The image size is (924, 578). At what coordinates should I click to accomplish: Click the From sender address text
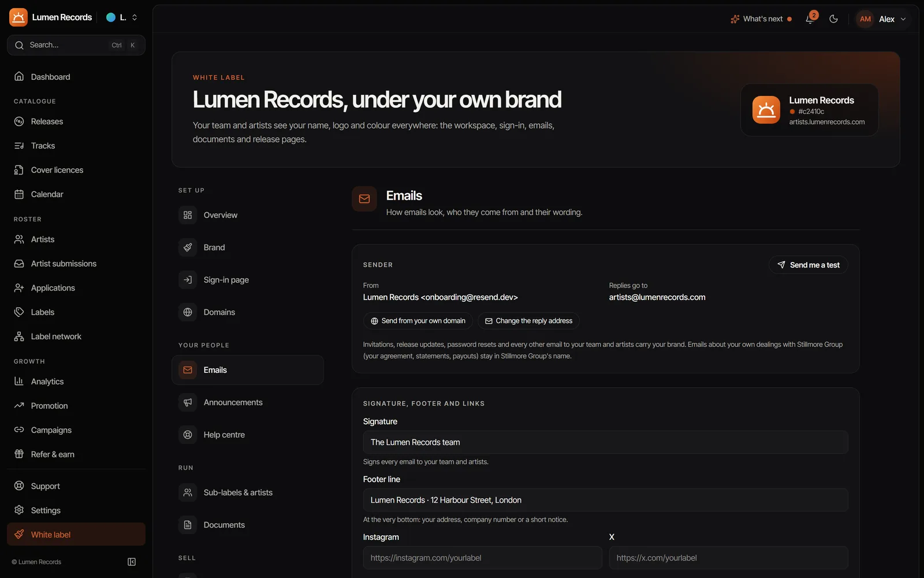tap(440, 297)
